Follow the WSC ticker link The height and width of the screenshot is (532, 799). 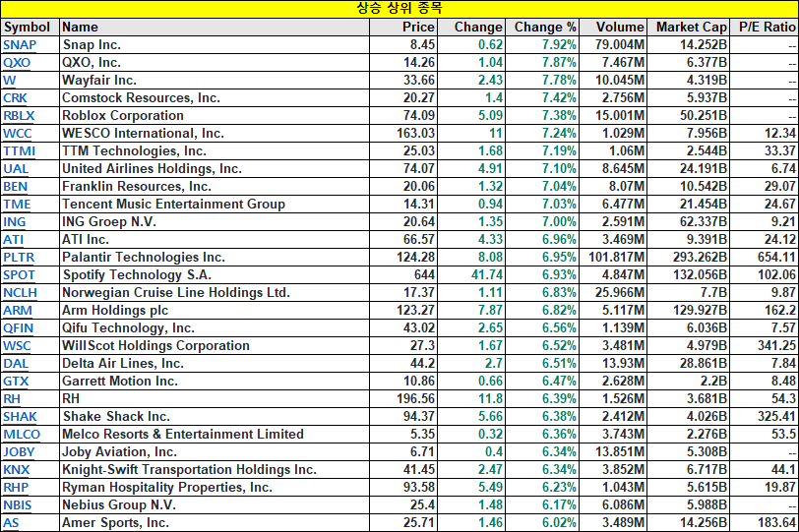coord(17,346)
